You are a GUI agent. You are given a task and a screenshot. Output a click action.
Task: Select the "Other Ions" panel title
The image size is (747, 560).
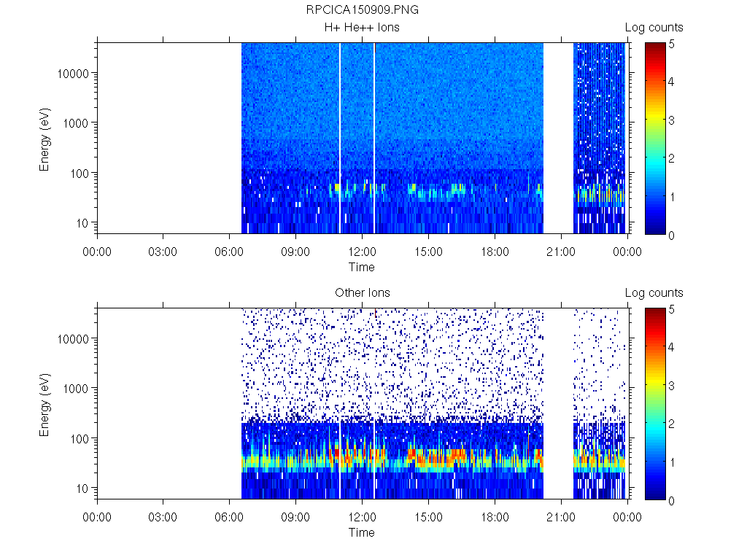[362, 292]
